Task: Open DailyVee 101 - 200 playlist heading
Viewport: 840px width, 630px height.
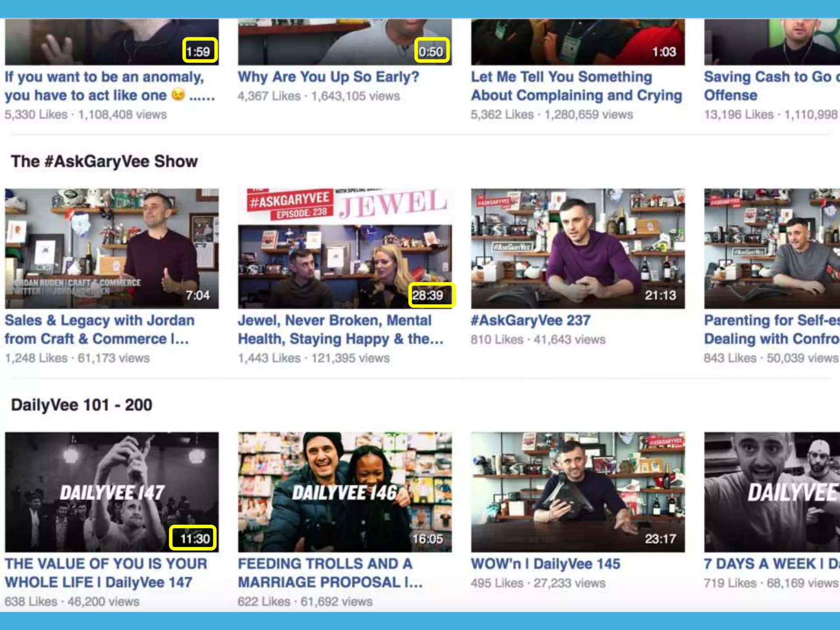Action: pos(82,405)
